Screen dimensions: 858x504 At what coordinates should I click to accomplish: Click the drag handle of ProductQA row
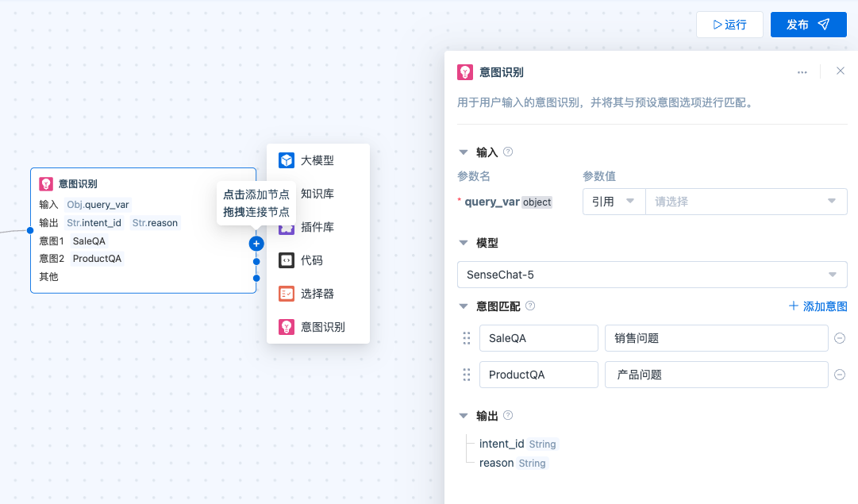click(x=467, y=375)
